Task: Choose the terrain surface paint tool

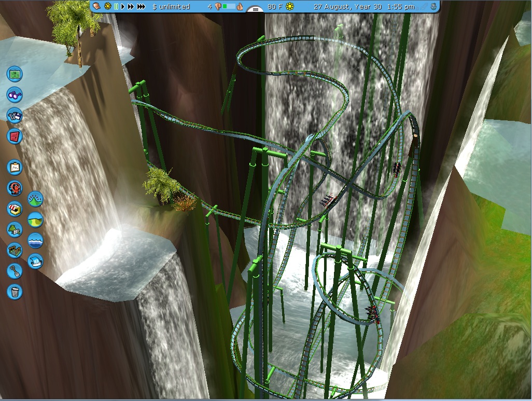Action: (35, 219)
